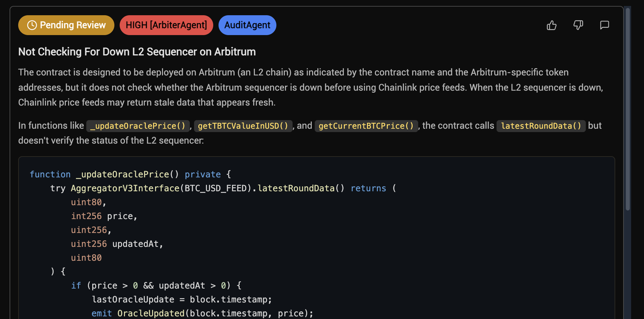Click the 'returns' keyword in code block
Viewport: 644px width, 319px height.
tap(368, 188)
